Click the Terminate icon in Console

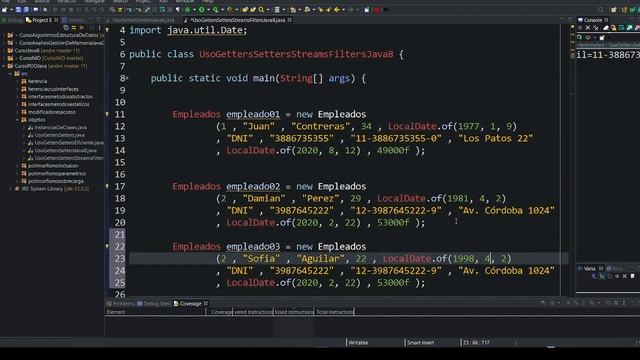click(x=580, y=27)
